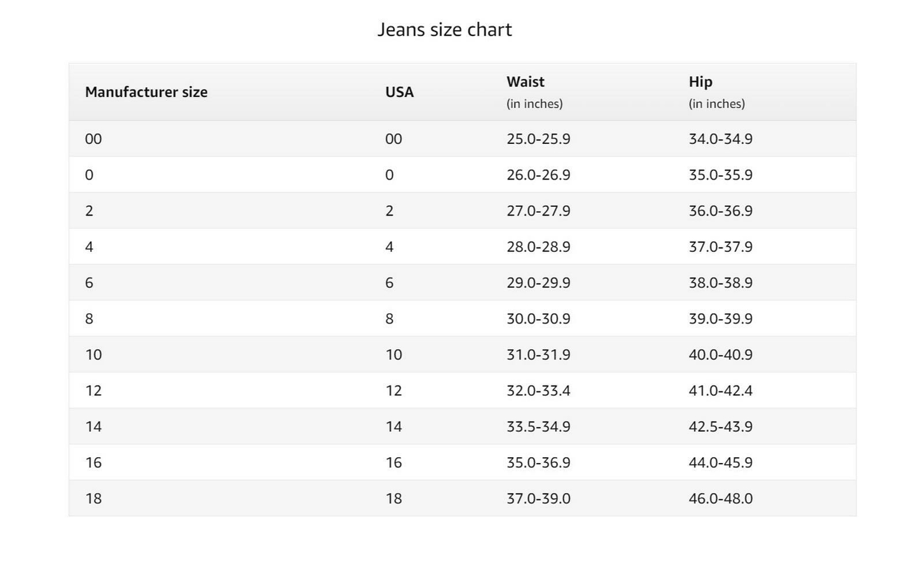Click the Hip column header
The height and width of the screenshot is (578, 924).
pyautogui.click(x=701, y=81)
